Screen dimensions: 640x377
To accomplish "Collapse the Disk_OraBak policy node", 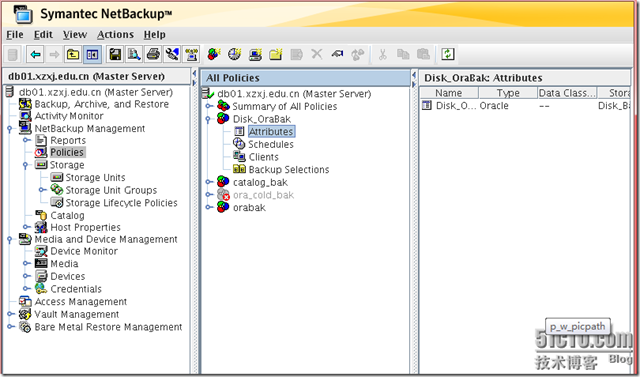I will [208, 119].
